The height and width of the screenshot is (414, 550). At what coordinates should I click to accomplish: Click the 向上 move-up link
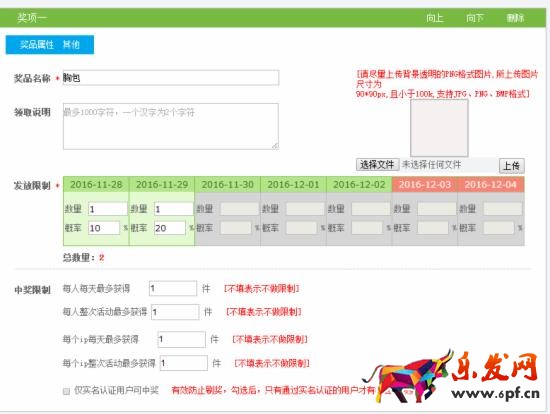point(435,18)
